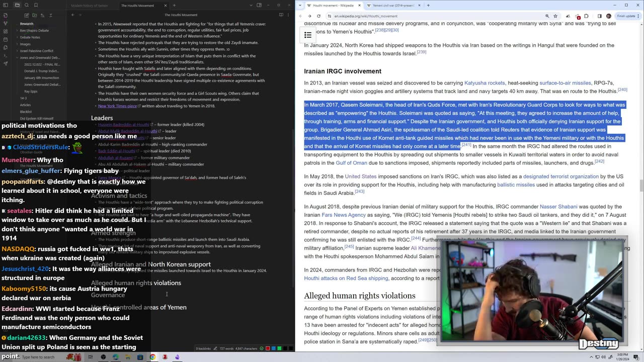Screen dimensions: 644x362
Task: Open the ballistic missiles link
Action: coord(516,185)
